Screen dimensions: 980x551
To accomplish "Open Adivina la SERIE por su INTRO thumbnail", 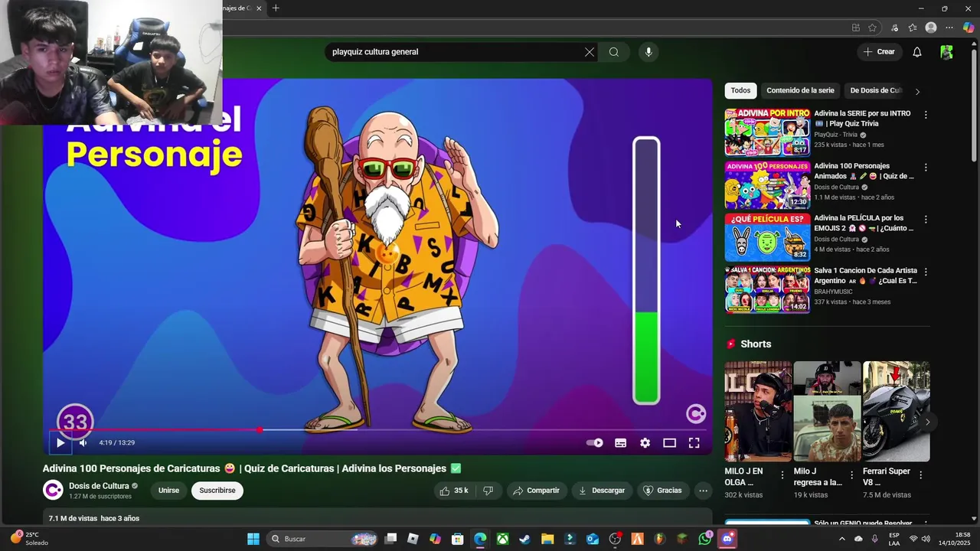I will point(767,132).
